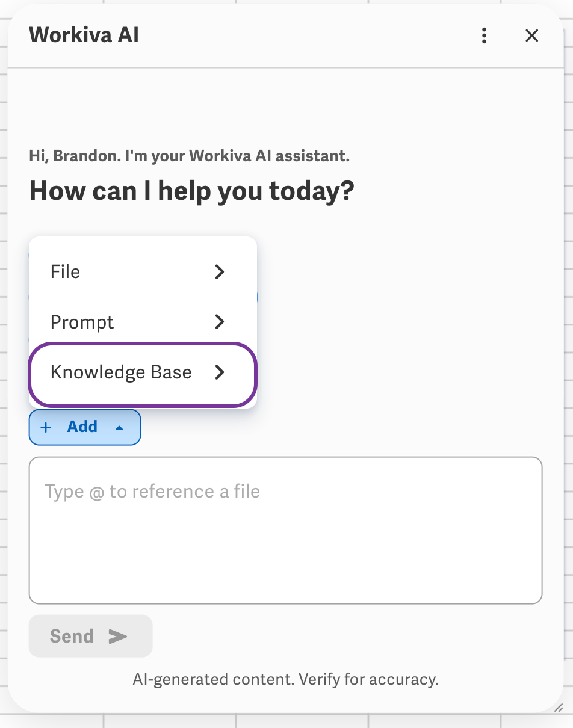Grab the panel resize handle corner
This screenshot has width=573, height=728.
[x=558, y=708]
